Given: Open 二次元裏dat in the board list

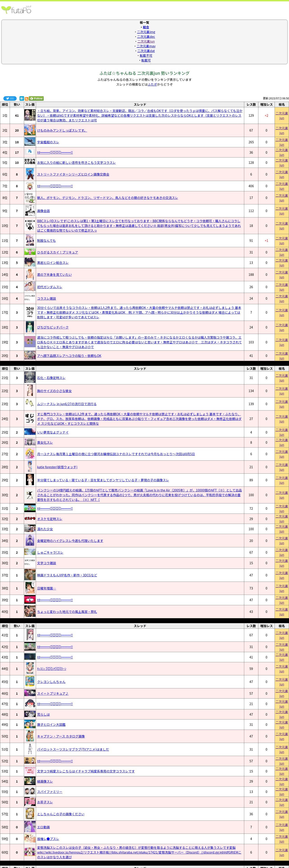Looking at the screenshot, I should tap(146, 51).
